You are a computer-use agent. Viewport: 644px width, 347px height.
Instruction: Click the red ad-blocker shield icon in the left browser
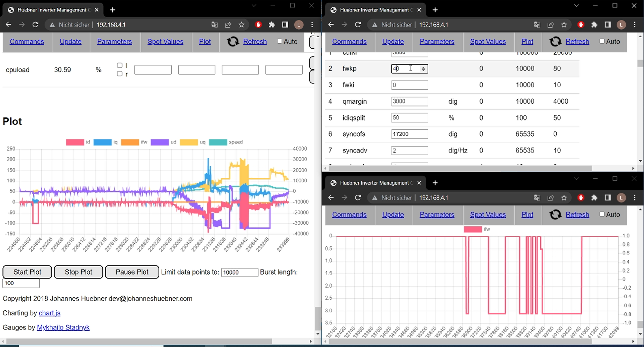tap(258, 25)
